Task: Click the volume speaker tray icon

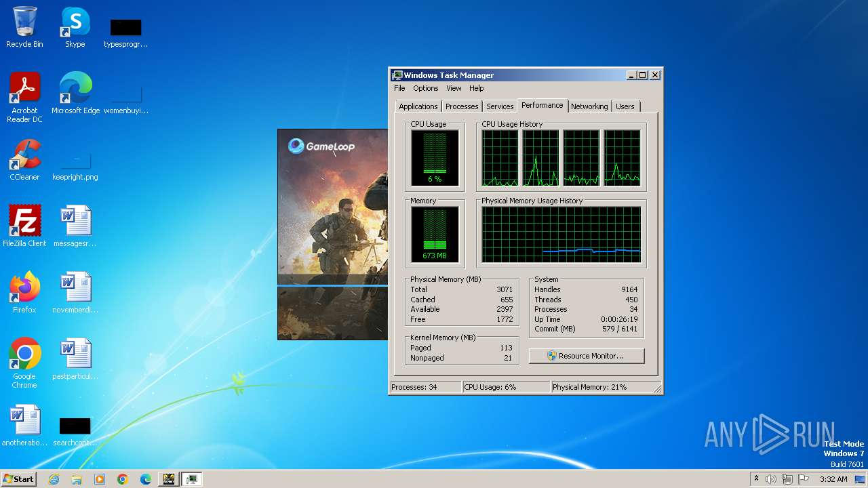Action: [771, 479]
